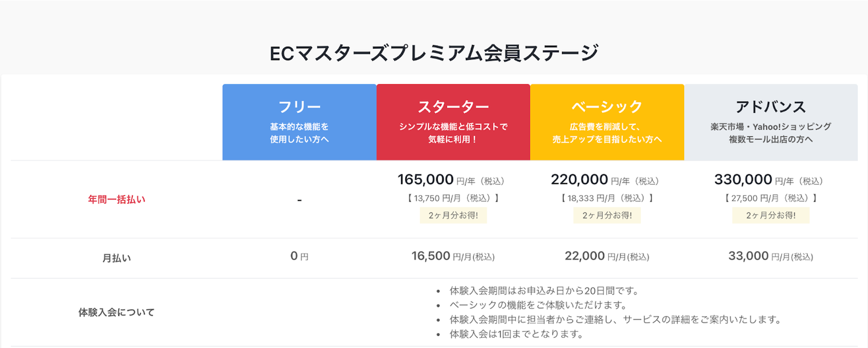Select the 月払い row label
This screenshot has height=348, width=868.
(116, 258)
